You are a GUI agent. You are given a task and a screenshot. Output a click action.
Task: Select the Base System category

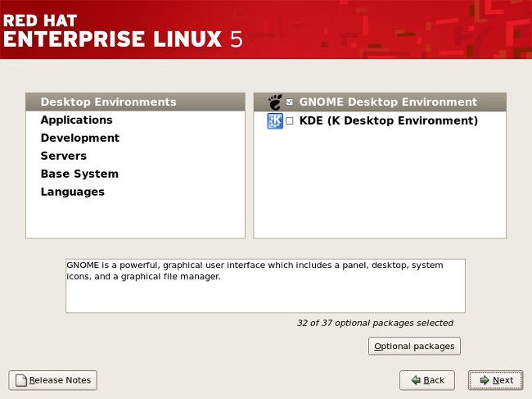135,174
